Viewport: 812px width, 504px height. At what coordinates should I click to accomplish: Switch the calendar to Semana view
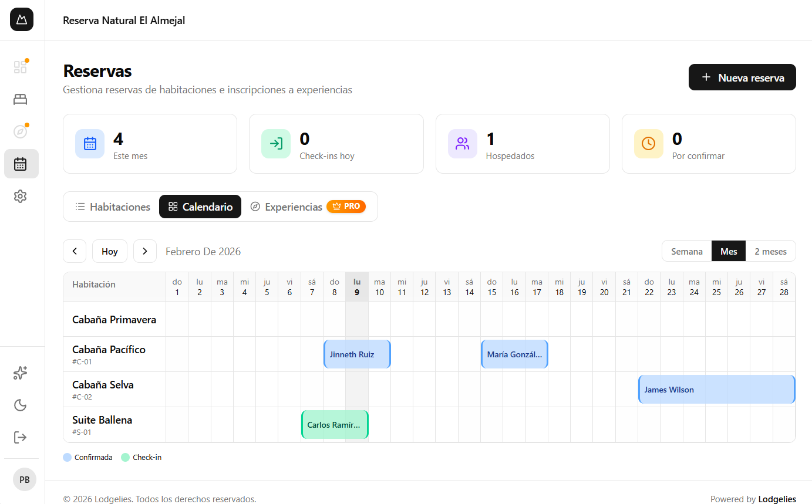[x=686, y=251]
